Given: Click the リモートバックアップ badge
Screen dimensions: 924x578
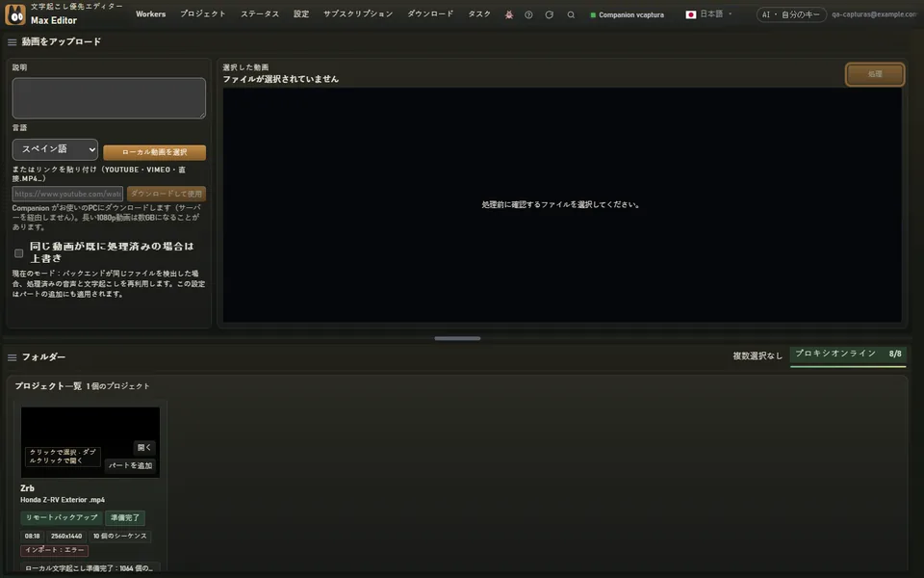Looking at the screenshot, I should click(62, 518).
